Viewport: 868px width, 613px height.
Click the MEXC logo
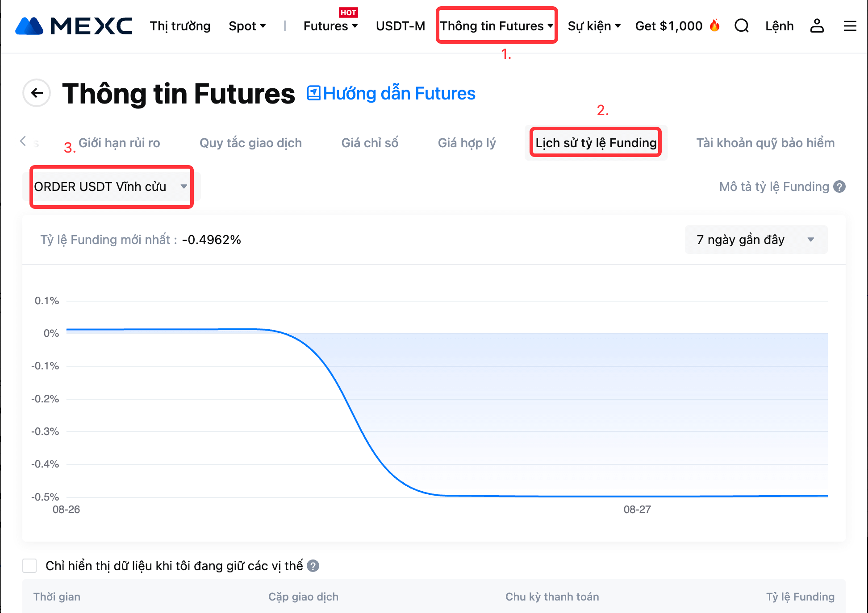click(74, 26)
